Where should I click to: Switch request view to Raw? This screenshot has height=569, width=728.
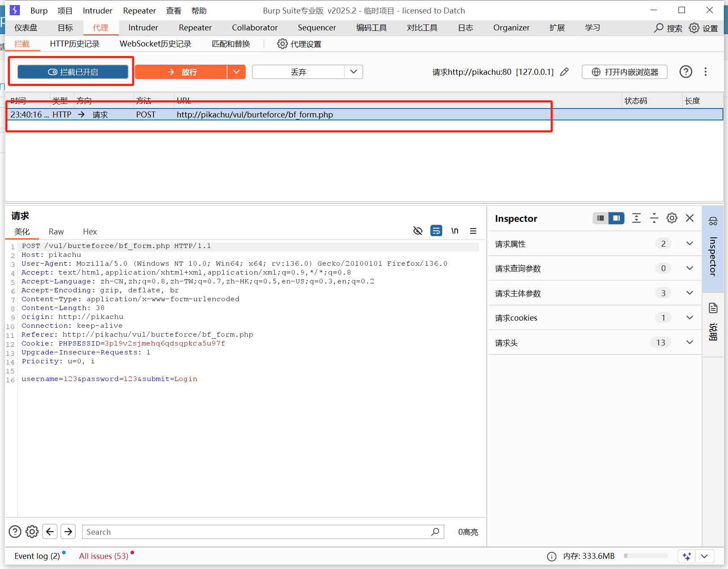[56, 231]
